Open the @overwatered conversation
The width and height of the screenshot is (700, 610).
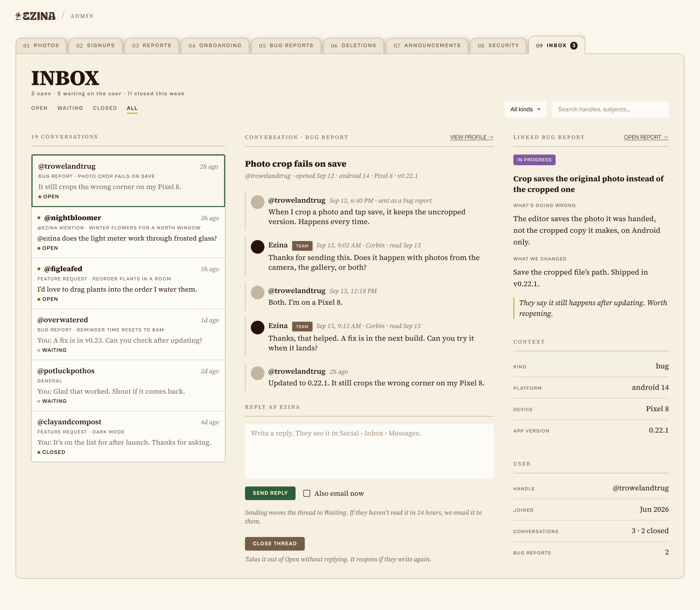point(128,334)
